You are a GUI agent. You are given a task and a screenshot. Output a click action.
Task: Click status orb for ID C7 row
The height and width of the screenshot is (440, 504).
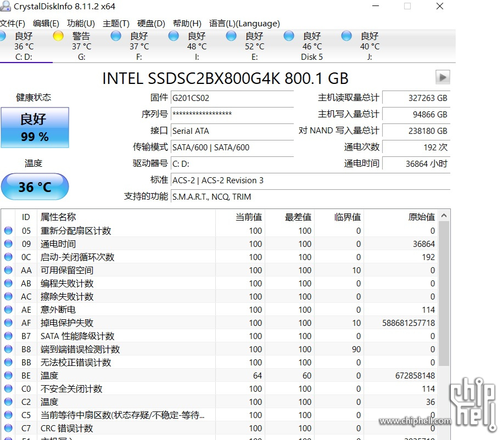(x=8, y=428)
